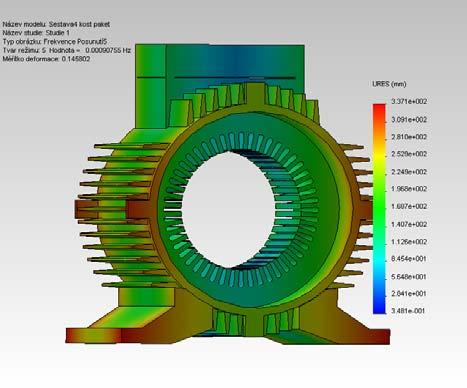Select the mode shape frequency value in Hz
Image resolution: width=467 pixels, height=388 pixels.
coord(108,50)
